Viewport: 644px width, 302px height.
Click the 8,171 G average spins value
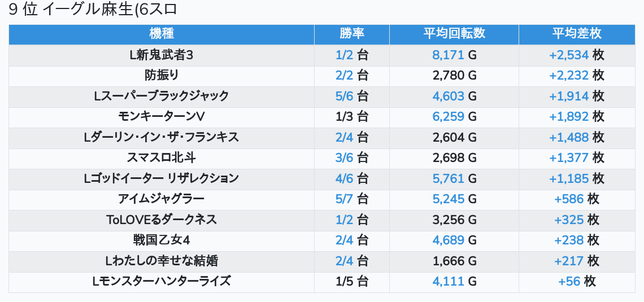click(454, 55)
